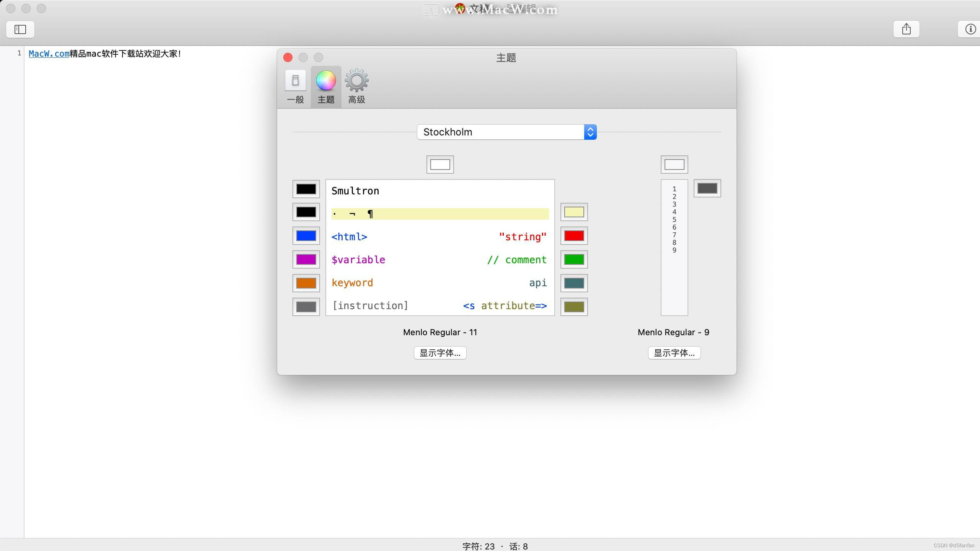The height and width of the screenshot is (551, 980).
Task: Click the line number text color swatch
Action: tap(707, 188)
